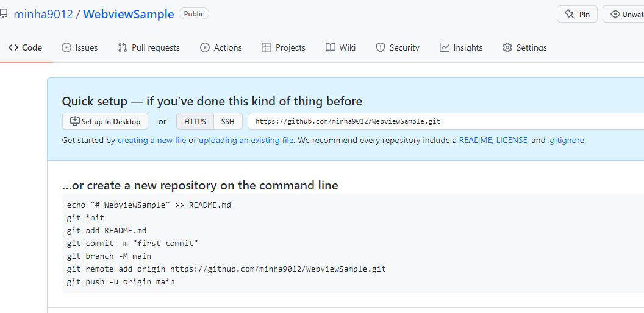The width and height of the screenshot is (644, 313).
Task: Follow the 'uploading an existing file' link
Action: coord(246,140)
